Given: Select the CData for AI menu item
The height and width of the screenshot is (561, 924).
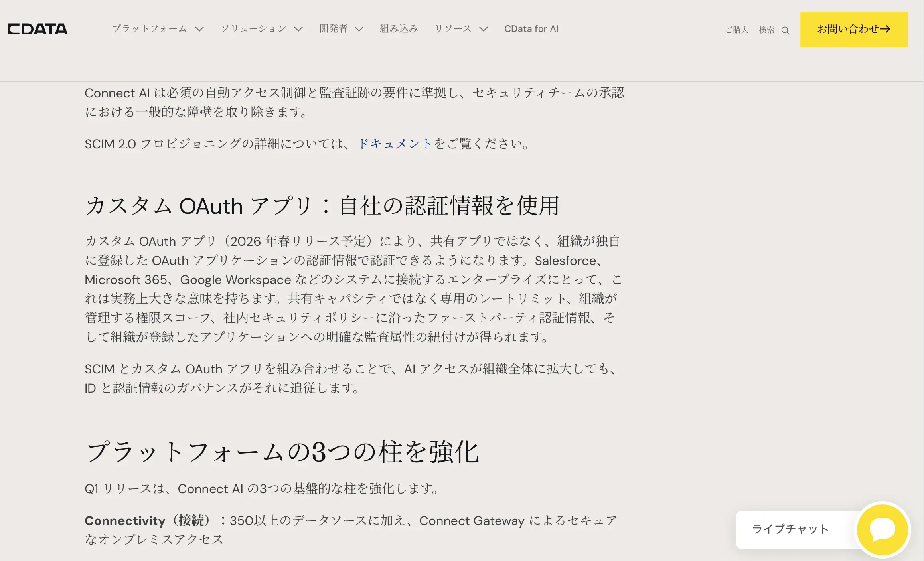Looking at the screenshot, I should coord(531,29).
